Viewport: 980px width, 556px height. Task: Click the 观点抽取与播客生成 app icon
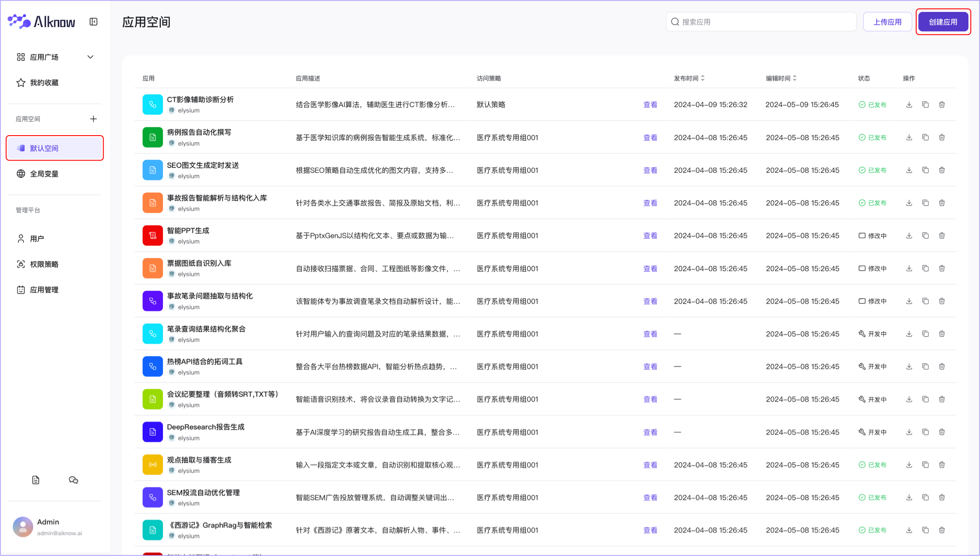[153, 465]
